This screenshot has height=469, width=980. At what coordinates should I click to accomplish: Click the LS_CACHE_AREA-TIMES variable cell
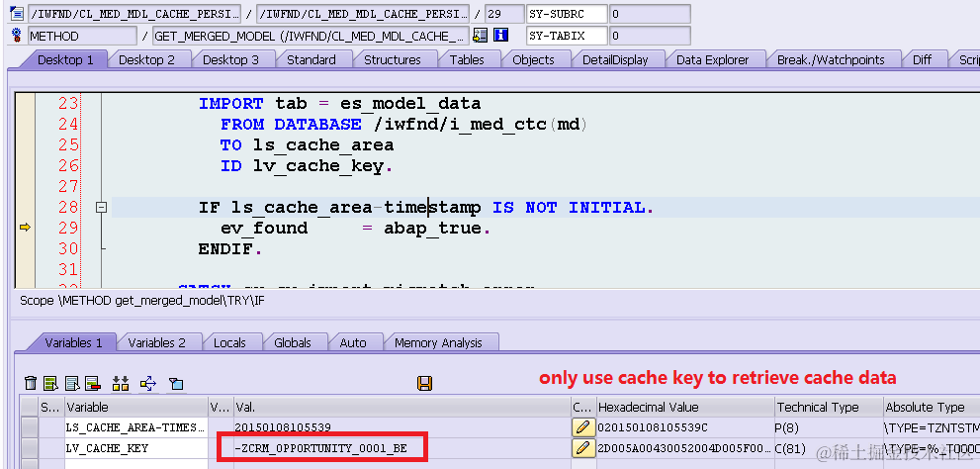coord(135,427)
